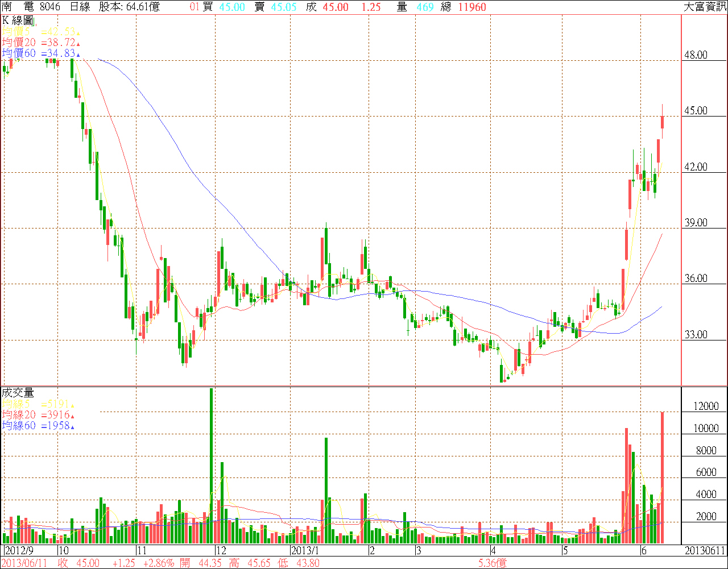Screen dimensions: 728x569
Task: Click the 均線60 volume average legend
Action: click(x=39, y=425)
